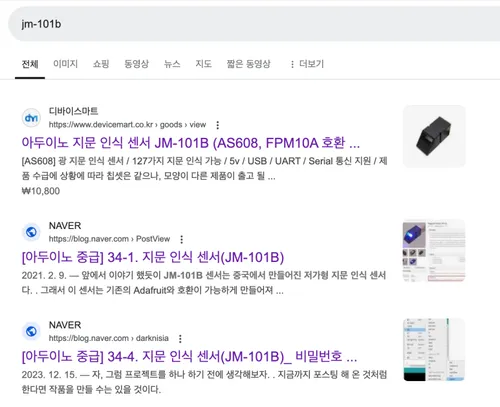Open options menu for devicemart result
Screen dimensions: 500x407
click(x=218, y=125)
